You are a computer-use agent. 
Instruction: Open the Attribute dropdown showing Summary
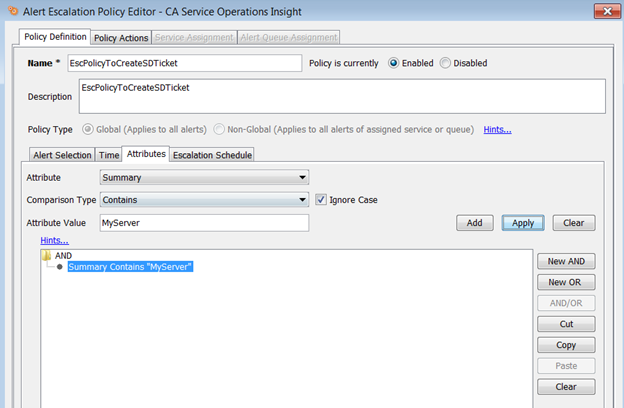pyautogui.click(x=204, y=178)
